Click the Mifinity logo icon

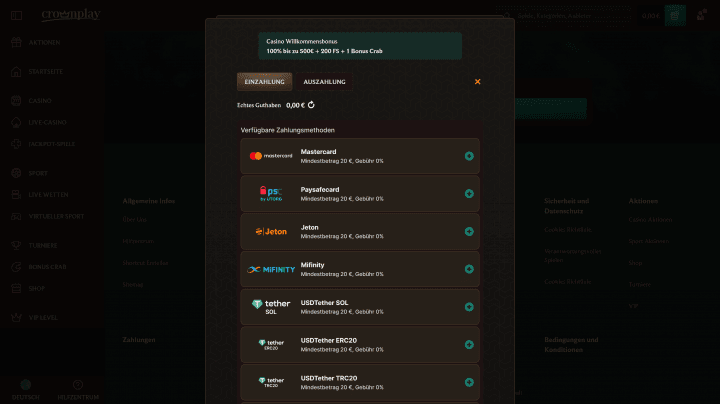(x=271, y=269)
